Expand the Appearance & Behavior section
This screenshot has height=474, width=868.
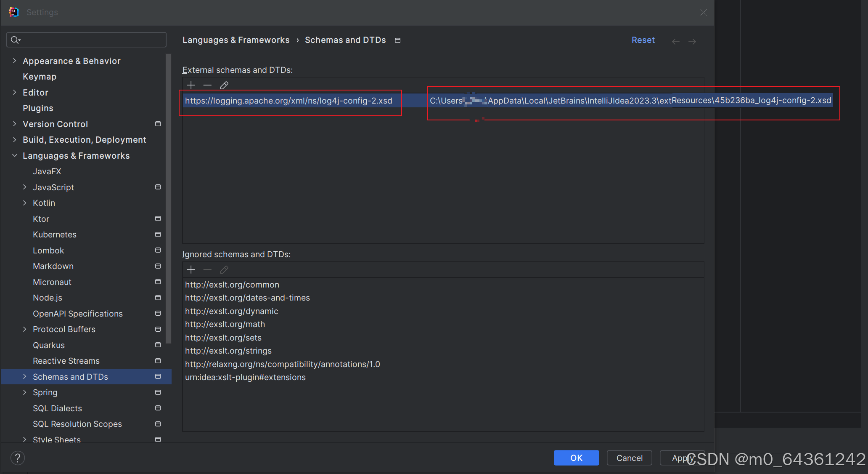pos(14,61)
